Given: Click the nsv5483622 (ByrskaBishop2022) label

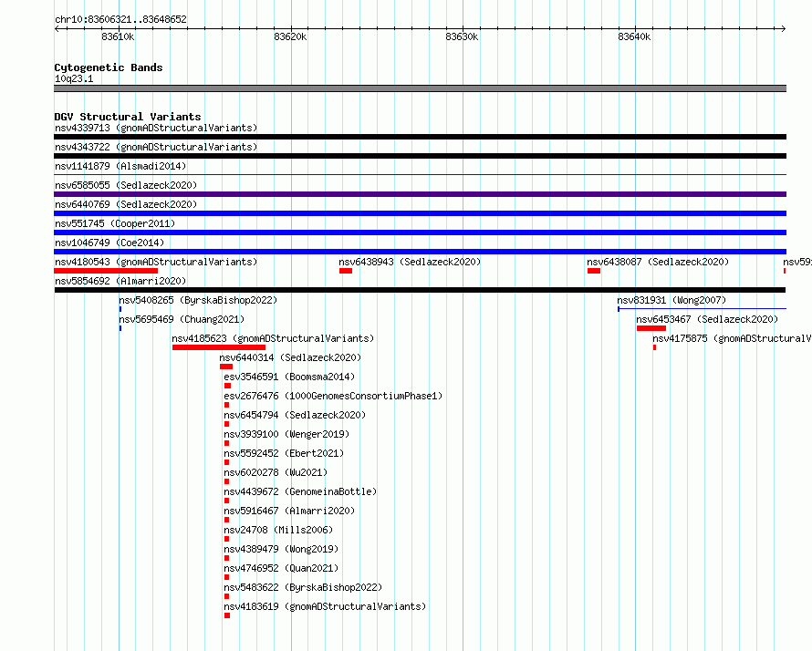Looking at the screenshot, I should tap(303, 587).
